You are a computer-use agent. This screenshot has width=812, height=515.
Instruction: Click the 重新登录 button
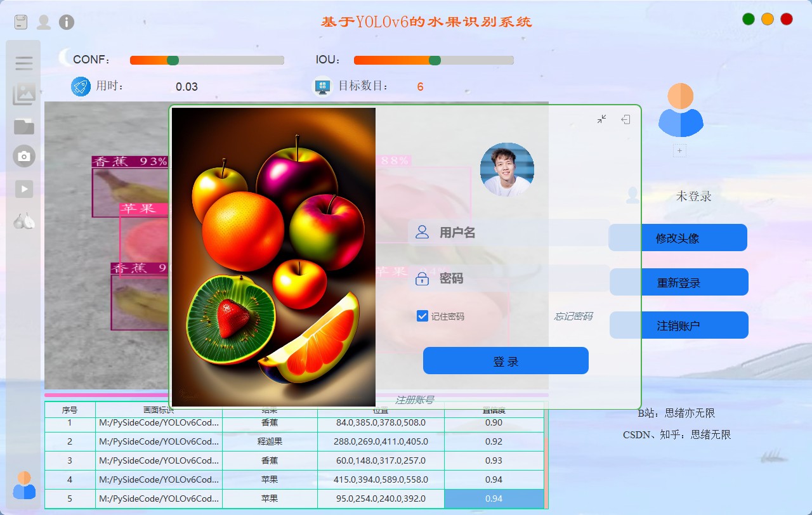[679, 282]
